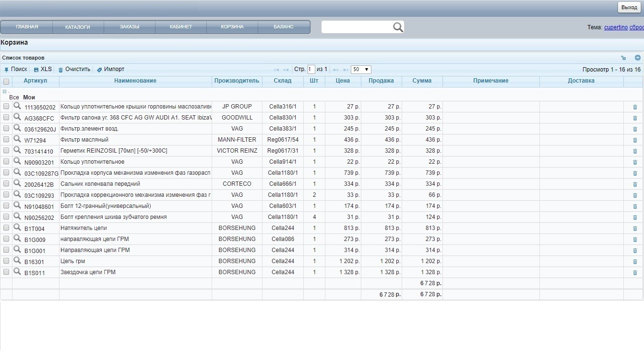Image resolution: width=644 pixels, height=362 pixels.
Task: Check the box for article 1113650202
Action: point(6,106)
